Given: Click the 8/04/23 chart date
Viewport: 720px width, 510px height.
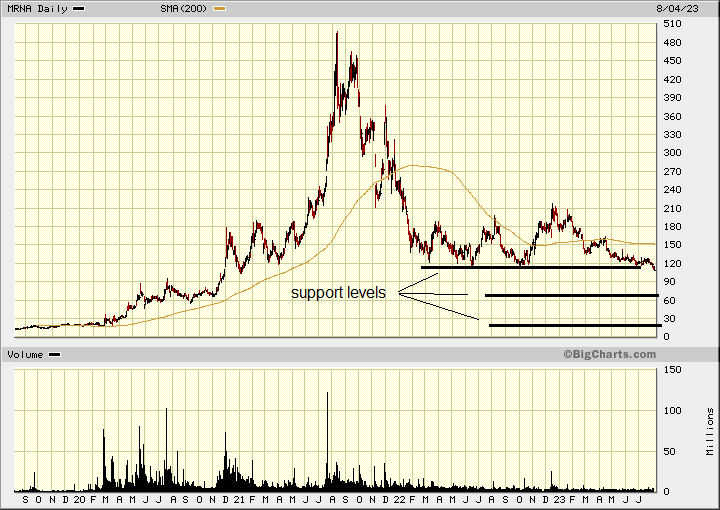Looking at the screenshot, I should point(677,9).
